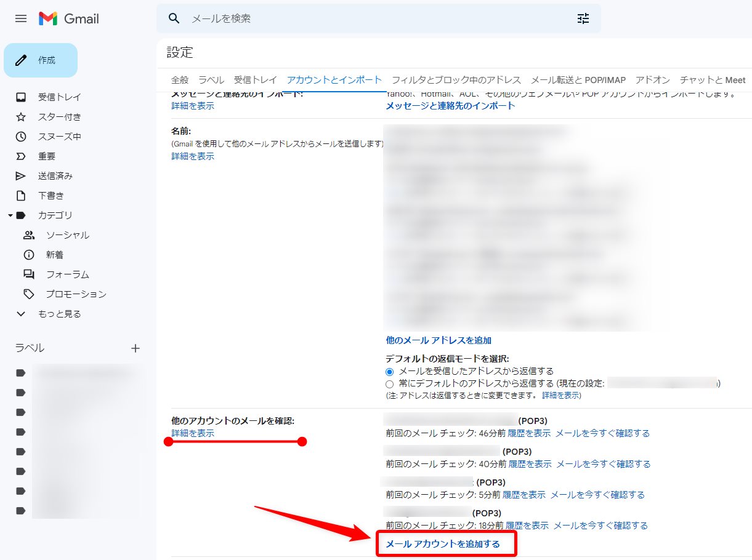Screen dimensions: 752x560
Task: Click メール アカウントを追加する link
Action: tap(446, 543)
